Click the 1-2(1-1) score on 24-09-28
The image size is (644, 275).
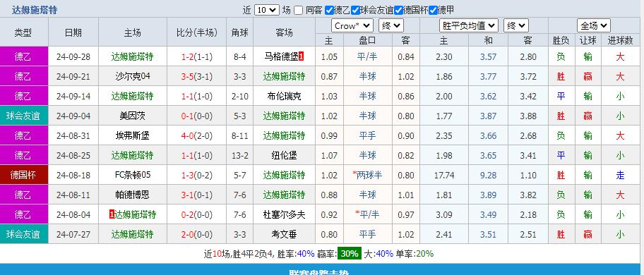click(x=197, y=56)
